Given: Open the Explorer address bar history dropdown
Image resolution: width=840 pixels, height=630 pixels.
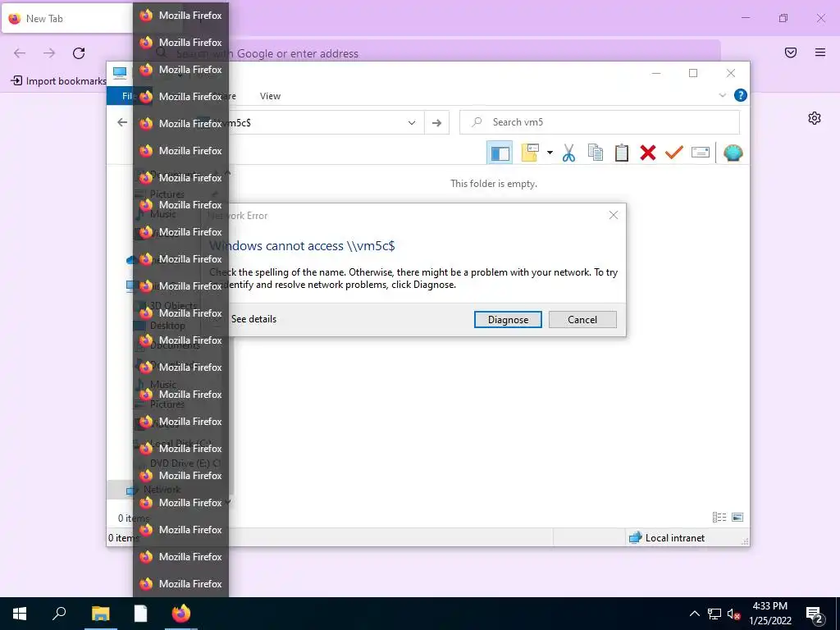Looking at the screenshot, I should [412, 123].
